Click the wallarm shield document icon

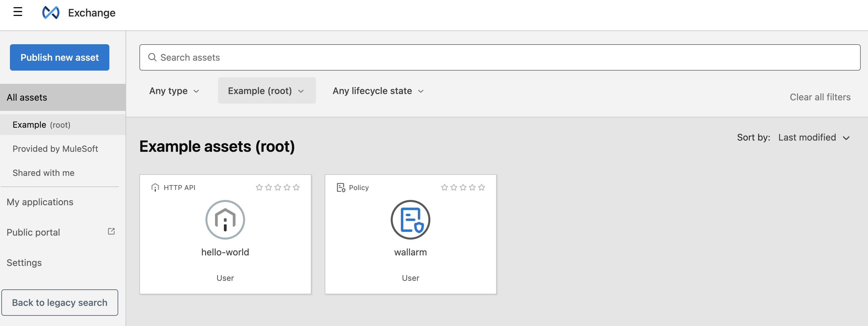pyautogui.click(x=410, y=219)
